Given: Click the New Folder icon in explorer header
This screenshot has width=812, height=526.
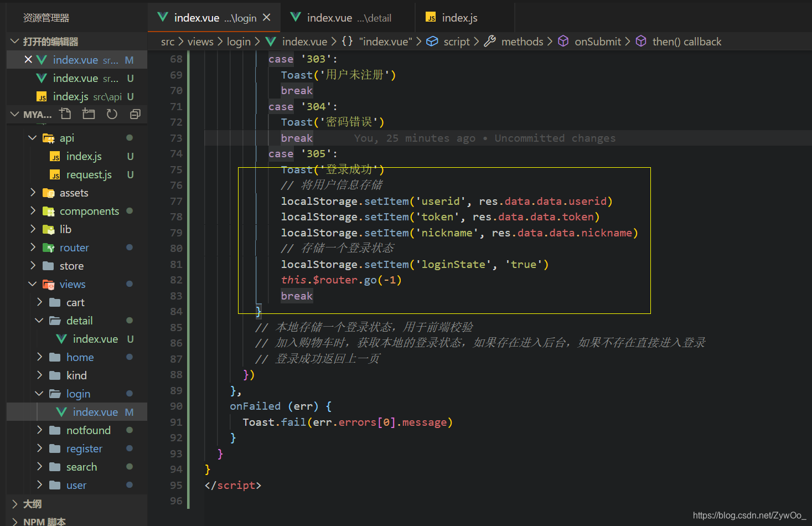Looking at the screenshot, I should 89,114.
